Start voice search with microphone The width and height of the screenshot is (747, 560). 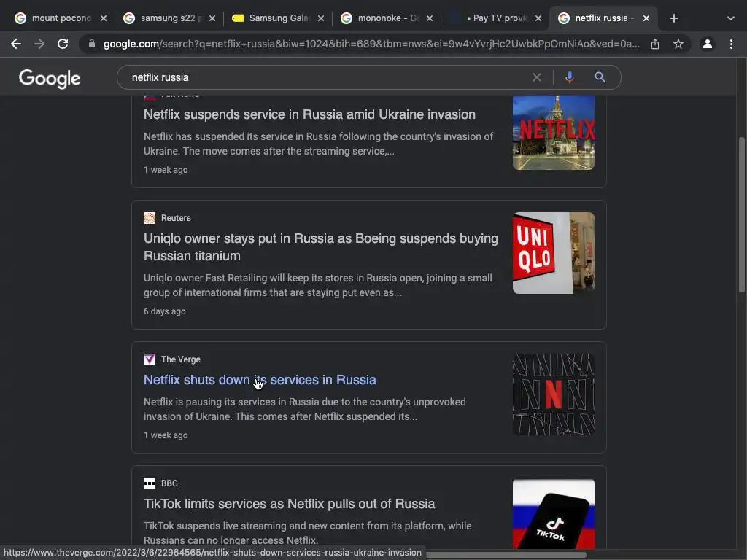[x=569, y=77]
